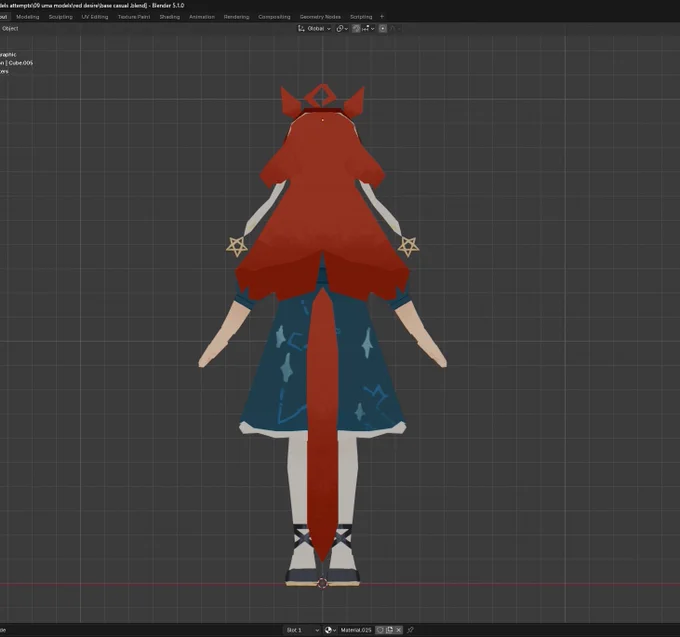Viewport: 680px width, 637px height.
Task: Open the Animation workspace tab
Action: click(202, 17)
